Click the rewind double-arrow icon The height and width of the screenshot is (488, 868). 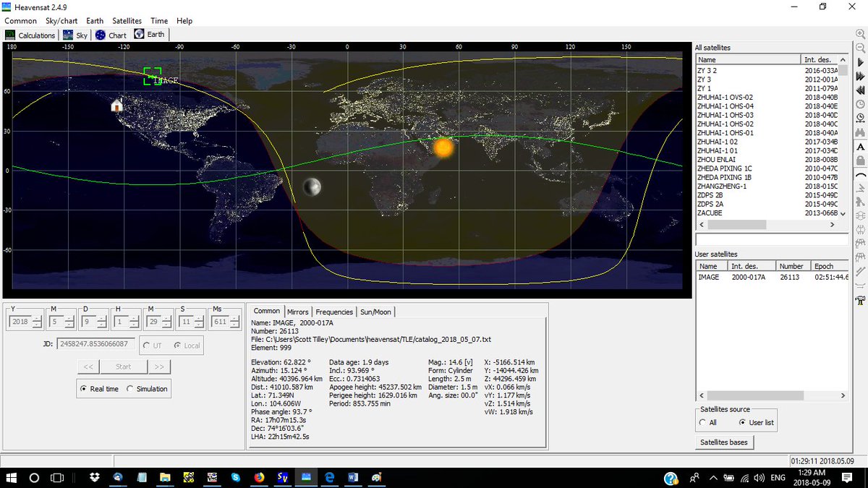tap(861, 90)
